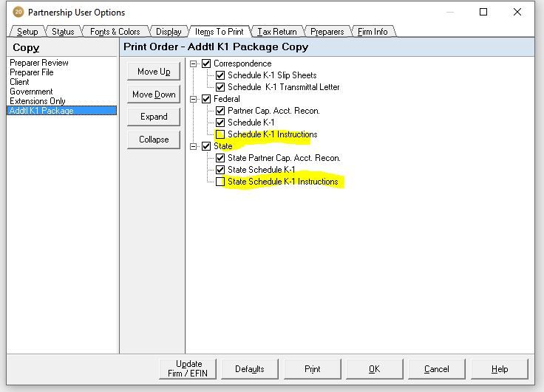Screen dimensions: 544x392
Task: Switch to the Setup tab
Action: pyautogui.click(x=27, y=32)
